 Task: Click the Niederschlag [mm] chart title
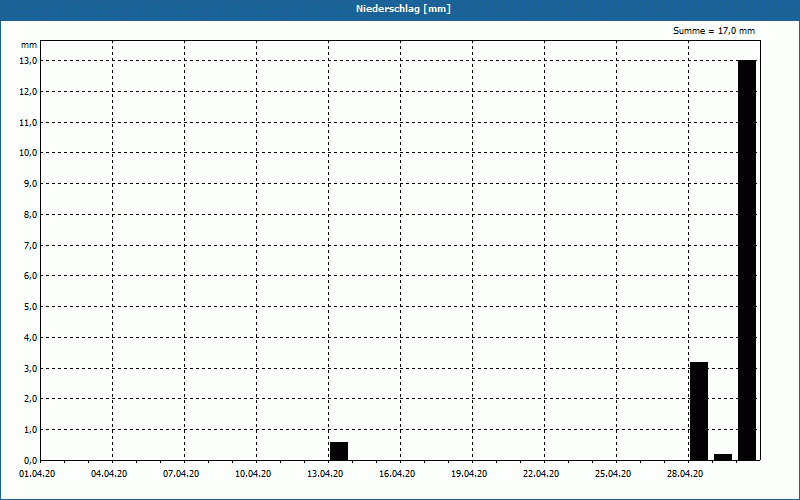399,9
